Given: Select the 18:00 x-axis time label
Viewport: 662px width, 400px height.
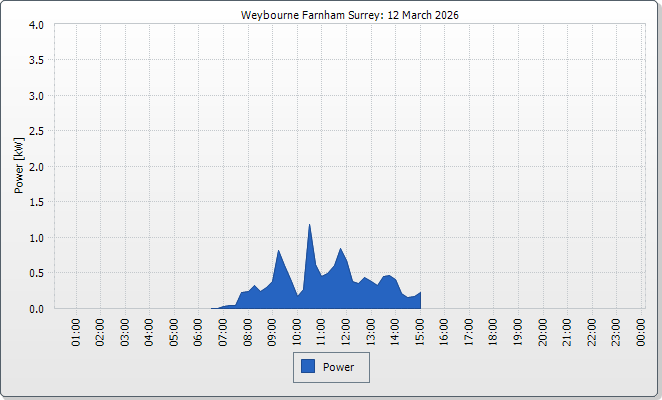Looking at the screenshot, I should point(494,331).
